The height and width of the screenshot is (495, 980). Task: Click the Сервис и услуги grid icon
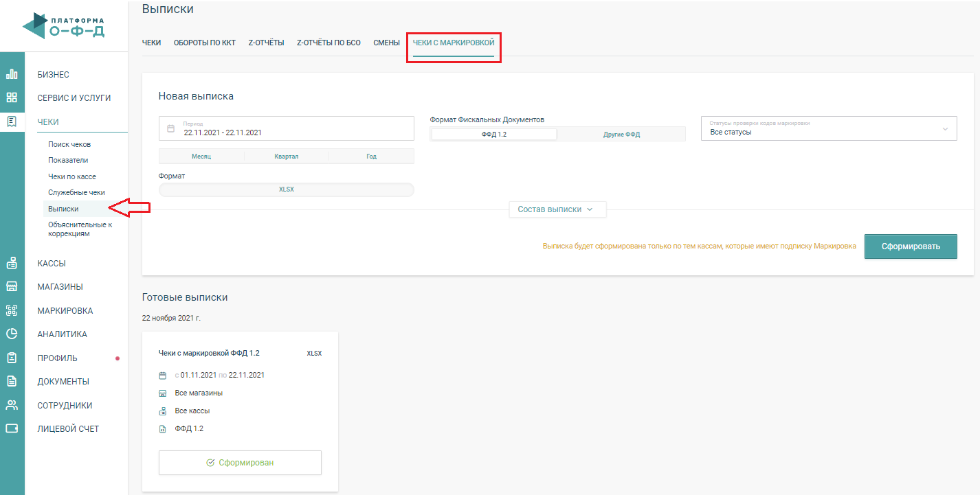point(12,97)
